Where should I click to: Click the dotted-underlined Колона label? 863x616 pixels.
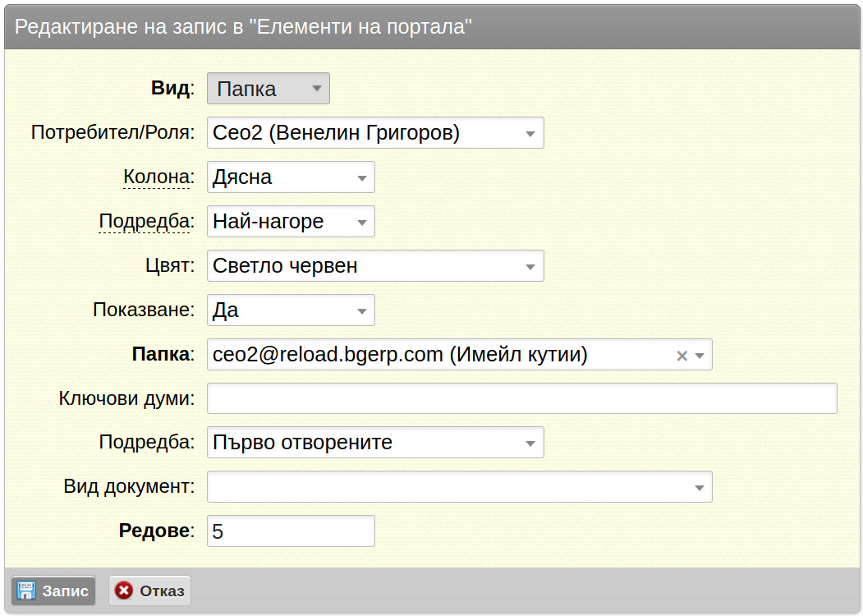pyautogui.click(x=158, y=177)
